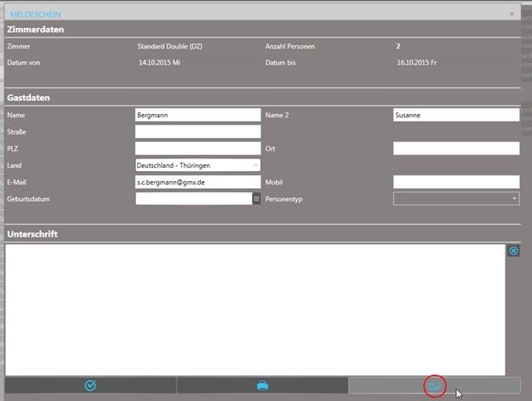
Task: Click the checkmark confirm icon button
Action: point(90,386)
